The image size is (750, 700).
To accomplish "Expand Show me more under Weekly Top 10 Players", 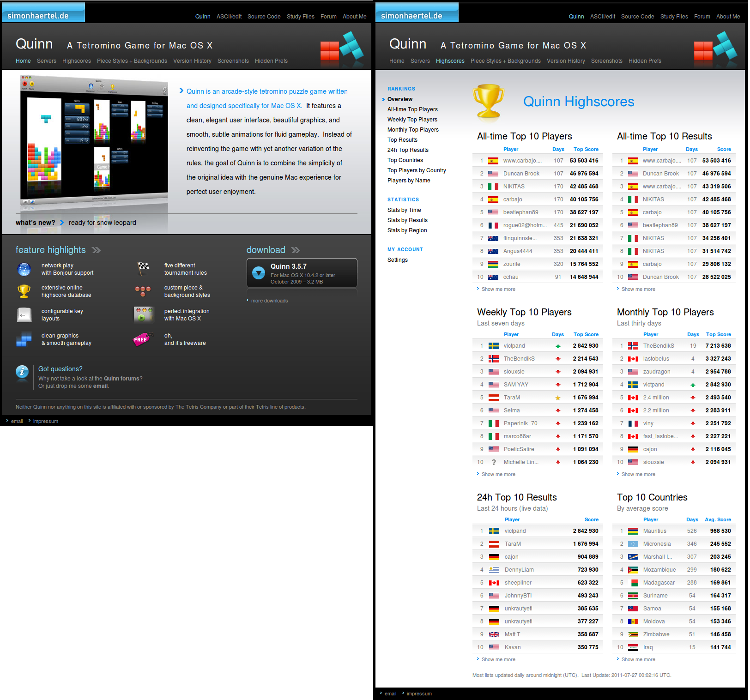I will coord(498,474).
